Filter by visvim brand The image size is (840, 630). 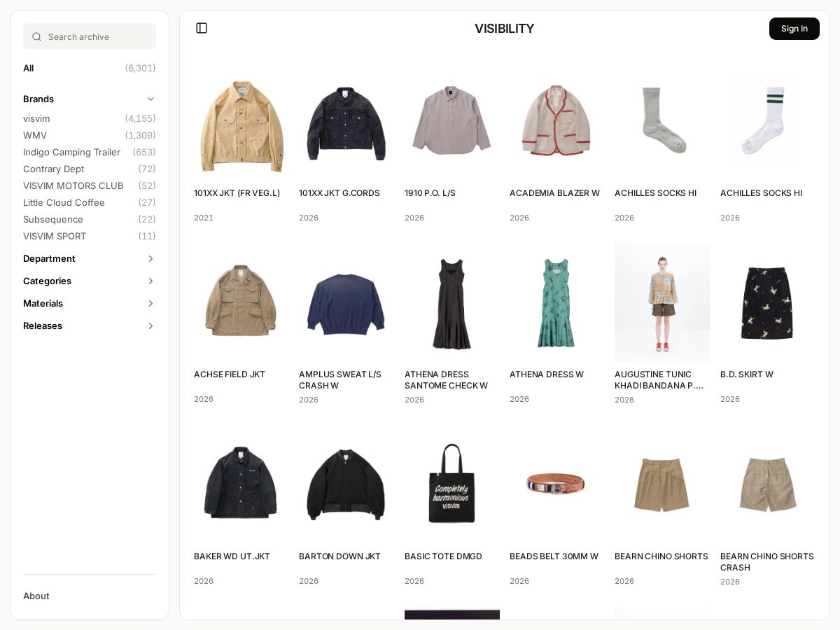[90, 118]
